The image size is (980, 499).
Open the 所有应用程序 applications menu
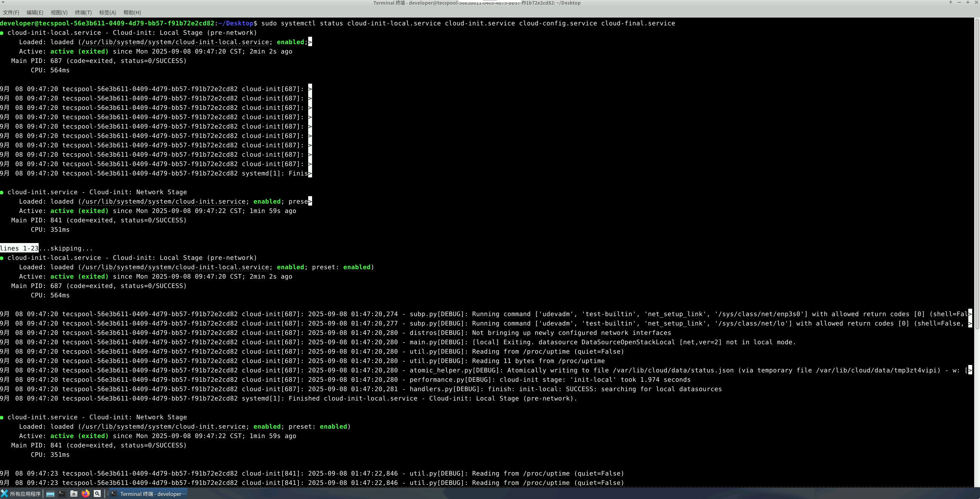[x=21, y=494]
